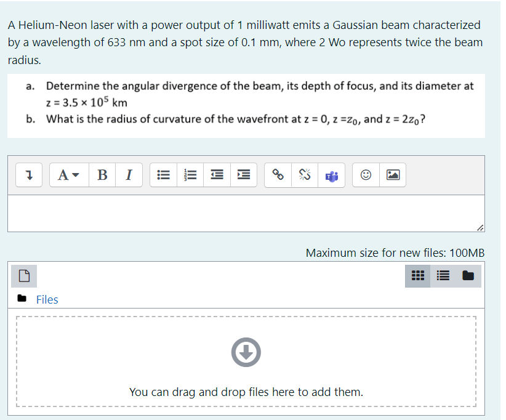Insert an unordered bullet list
506x420 pixels.
(x=163, y=175)
